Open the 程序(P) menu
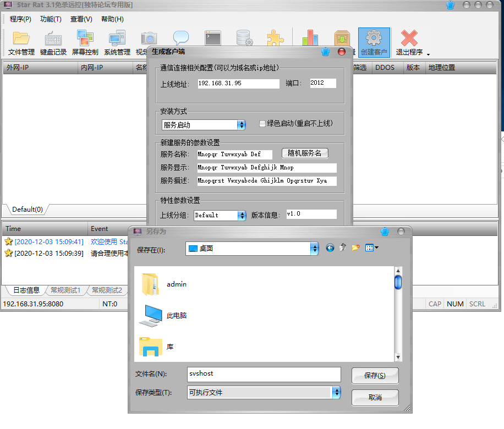This screenshot has height=429, width=504. click(20, 19)
